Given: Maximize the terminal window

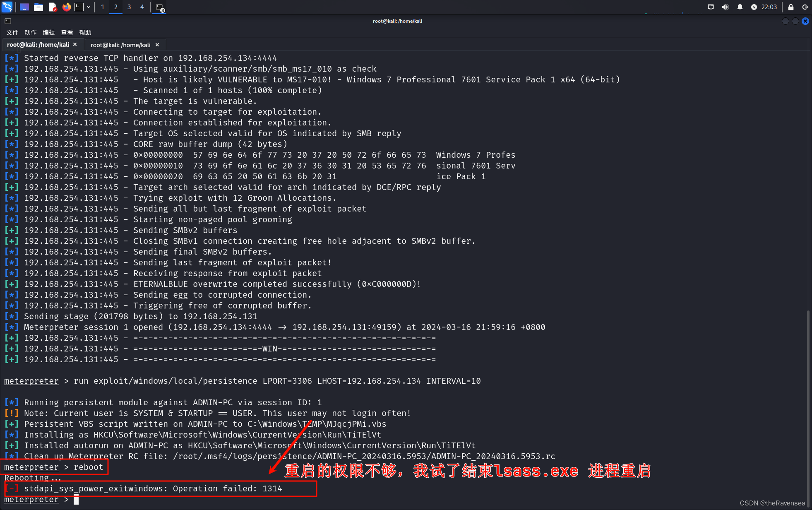Looking at the screenshot, I should click(795, 21).
